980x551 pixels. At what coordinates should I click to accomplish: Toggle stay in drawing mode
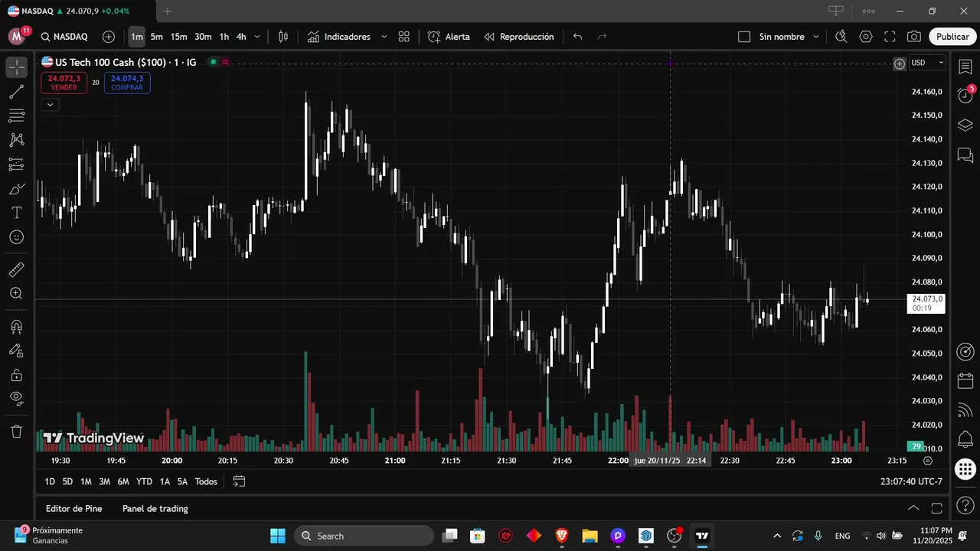click(x=16, y=350)
